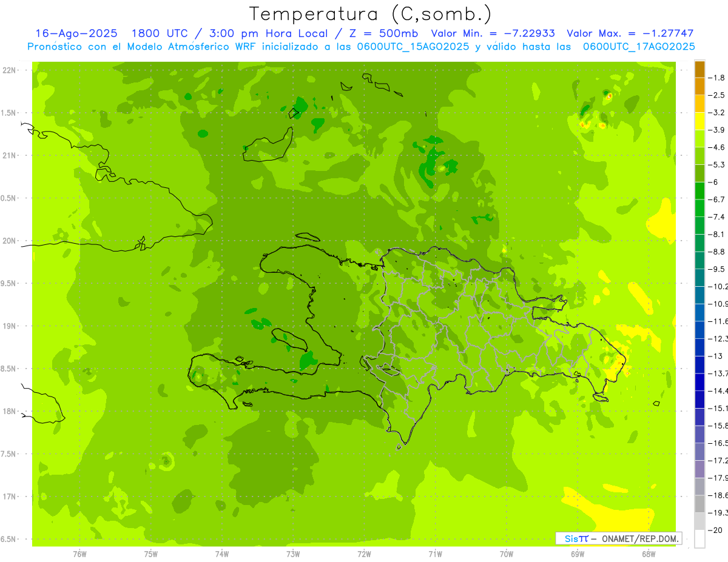The image size is (728, 562).
Task: Click the "19N" latitude label
Action: 9,326
